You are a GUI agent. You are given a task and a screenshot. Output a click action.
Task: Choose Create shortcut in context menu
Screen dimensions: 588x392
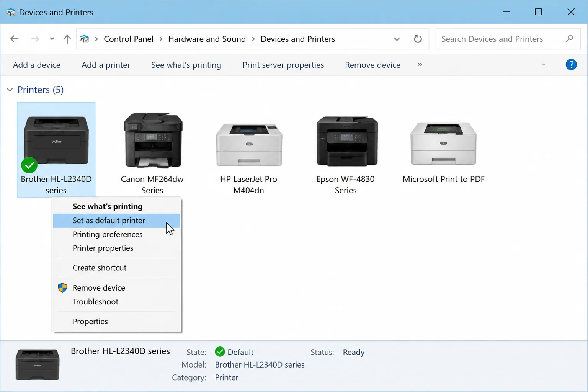click(x=116, y=268)
